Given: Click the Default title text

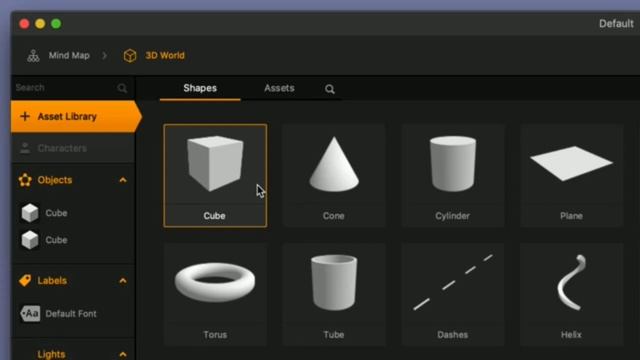Looking at the screenshot, I should pos(616,24).
